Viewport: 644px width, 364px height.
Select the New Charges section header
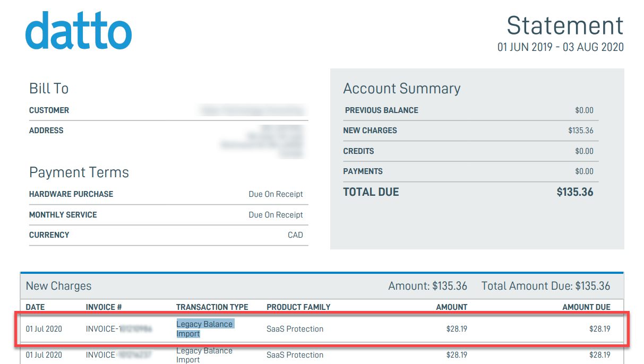coord(58,286)
